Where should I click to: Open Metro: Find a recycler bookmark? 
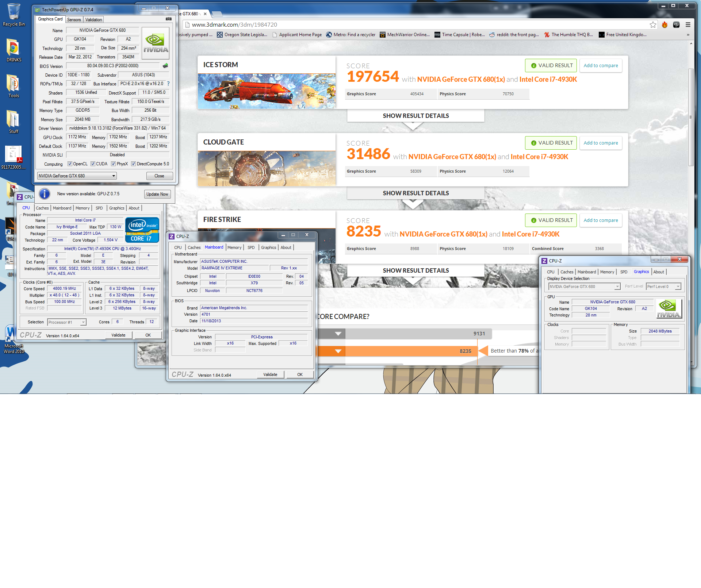tap(350, 35)
